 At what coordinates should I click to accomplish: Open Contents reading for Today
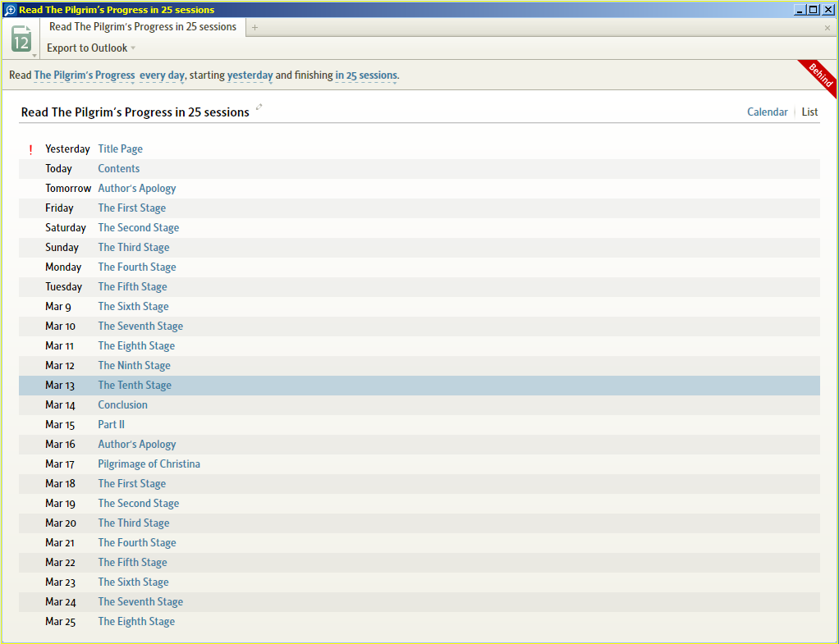point(119,168)
